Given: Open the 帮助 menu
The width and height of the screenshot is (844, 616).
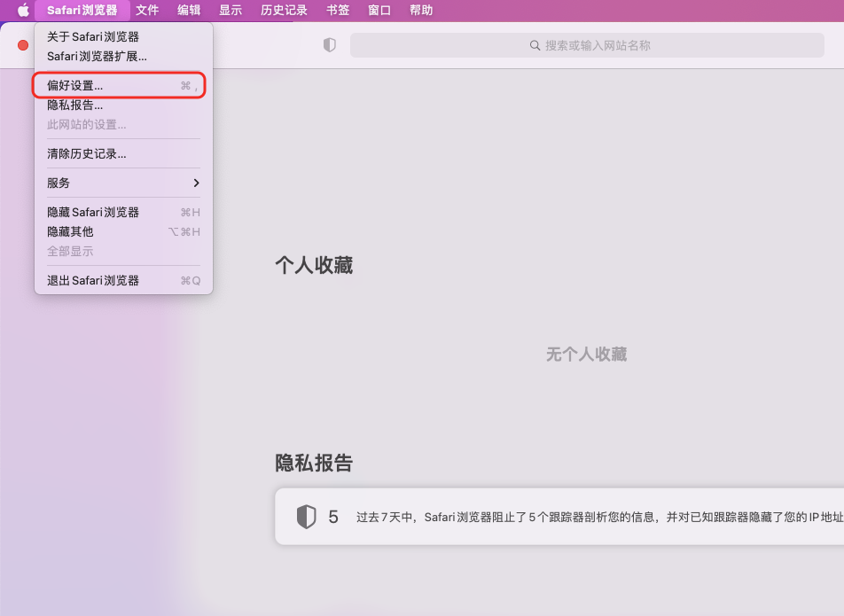Looking at the screenshot, I should pos(421,11).
